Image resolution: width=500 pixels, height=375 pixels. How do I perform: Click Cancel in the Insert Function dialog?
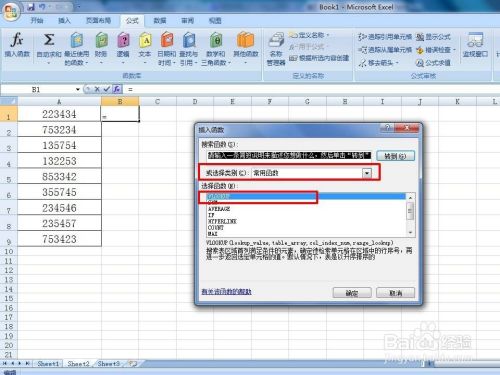(396, 293)
